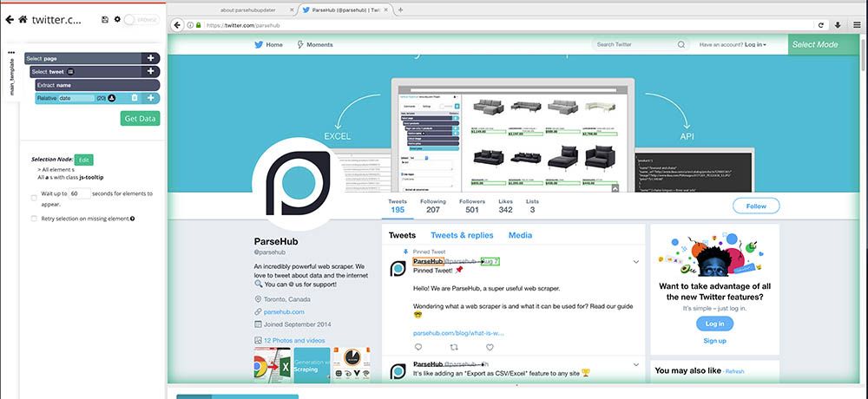Select the main_template tab

point(11,77)
